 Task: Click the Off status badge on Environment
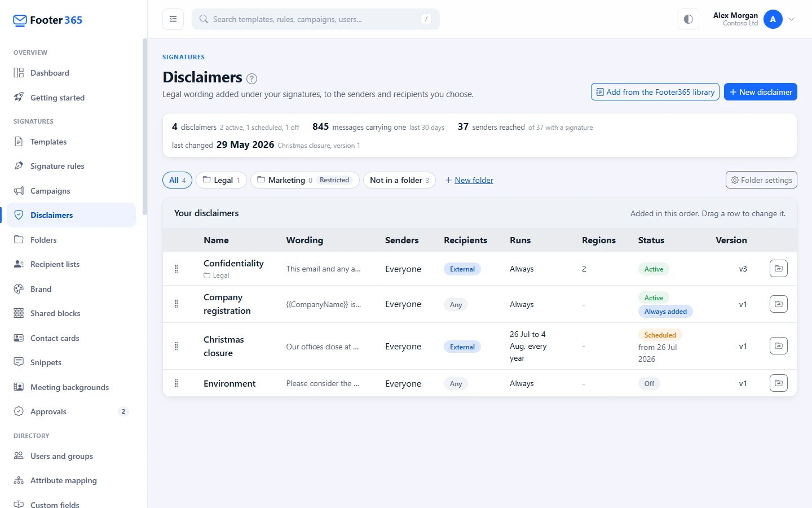click(649, 384)
